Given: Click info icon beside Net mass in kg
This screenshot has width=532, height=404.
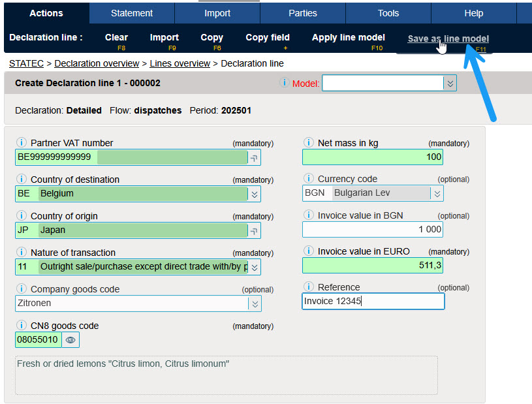Looking at the screenshot, I should click(308, 143).
